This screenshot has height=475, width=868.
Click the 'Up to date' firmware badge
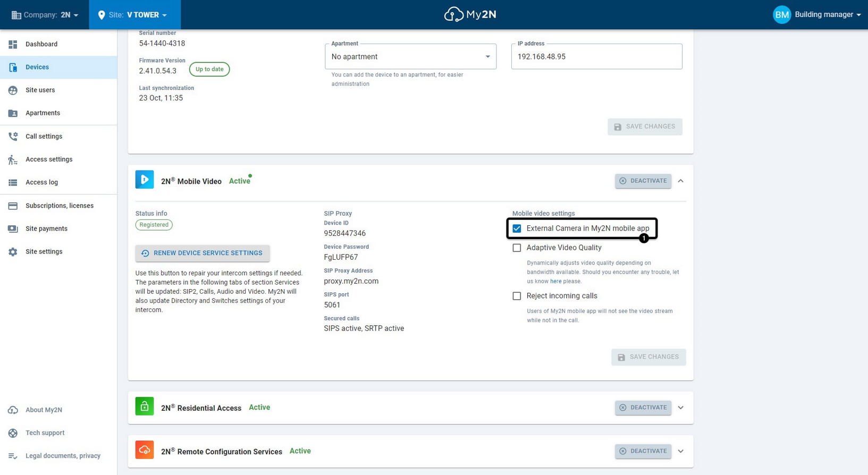click(x=209, y=69)
